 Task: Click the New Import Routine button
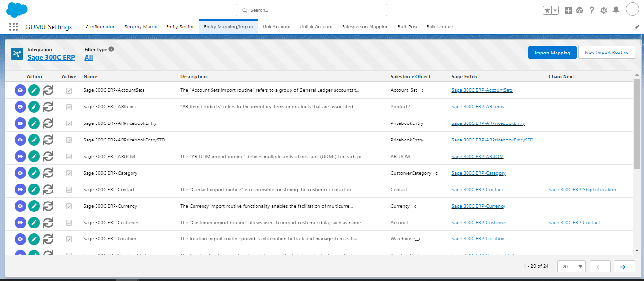pos(607,53)
